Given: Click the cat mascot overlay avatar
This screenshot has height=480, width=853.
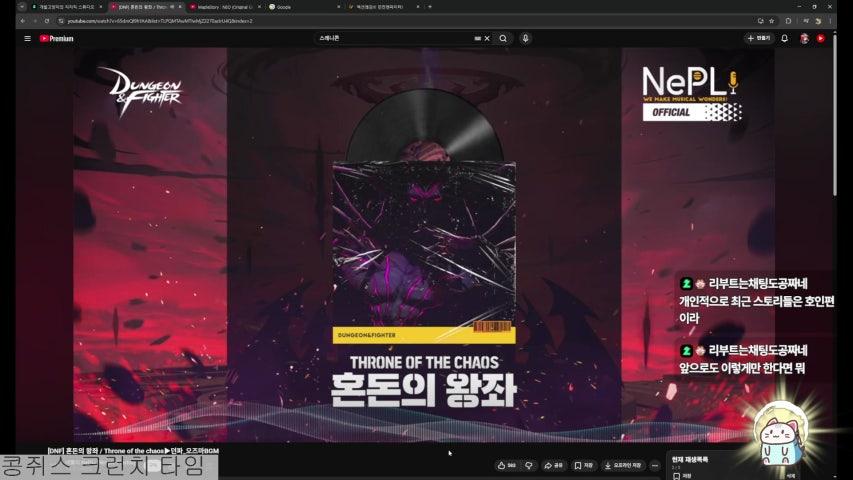Looking at the screenshot, I should (780, 434).
